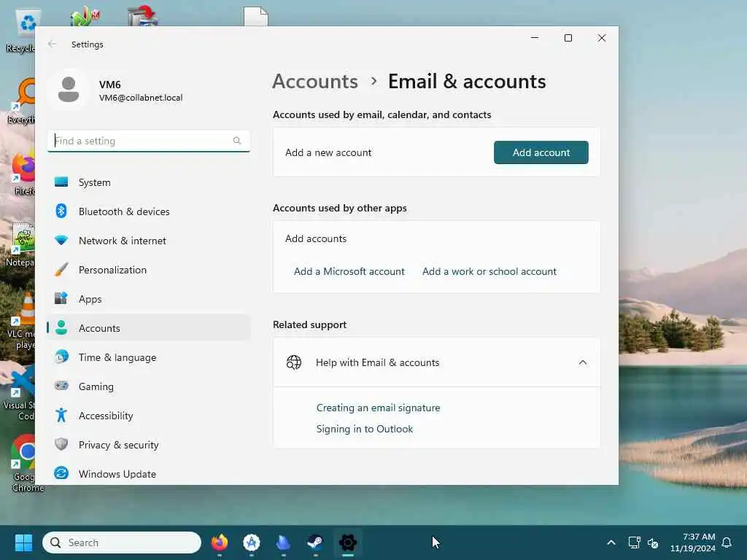
Task: Click the magnifier icon in Find a setting
Action: pyautogui.click(x=237, y=141)
